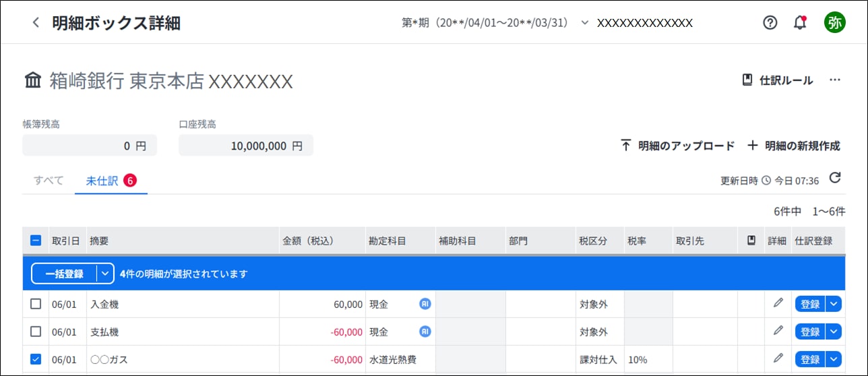Open 仕訳ルール link
This screenshot has height=376, width=868.
click(778, 80)
